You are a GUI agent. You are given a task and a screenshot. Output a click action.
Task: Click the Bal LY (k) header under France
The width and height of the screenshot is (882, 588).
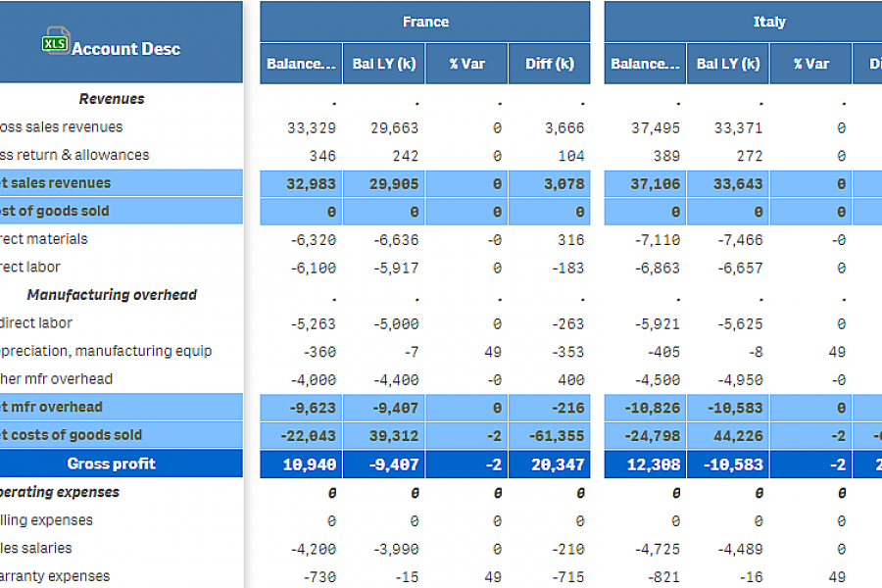pyautogui.click(x=383, y=62)
